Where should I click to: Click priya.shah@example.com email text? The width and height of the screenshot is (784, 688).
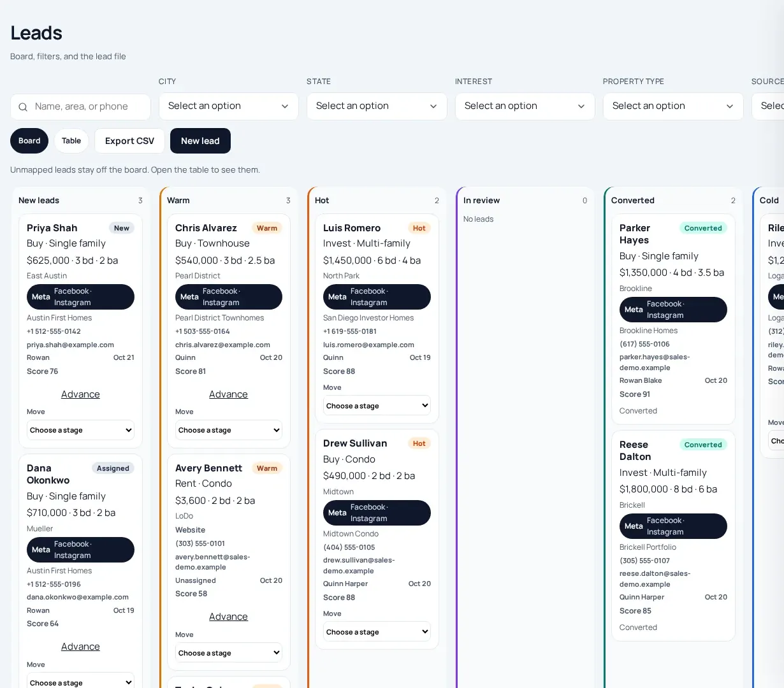coord(70,345)
